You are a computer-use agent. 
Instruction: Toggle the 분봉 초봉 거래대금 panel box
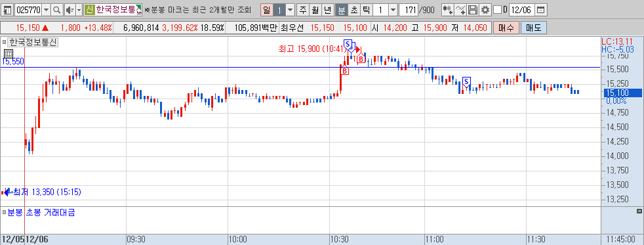click(x=5, y=213)
